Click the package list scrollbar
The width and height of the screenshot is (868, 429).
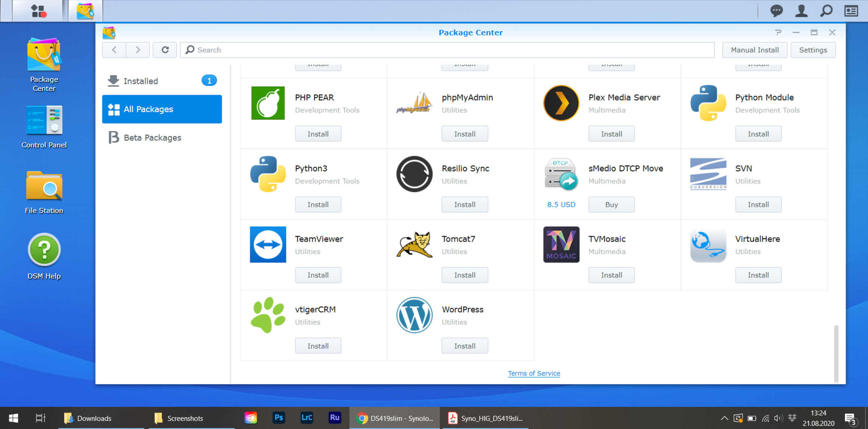(836, 354)
